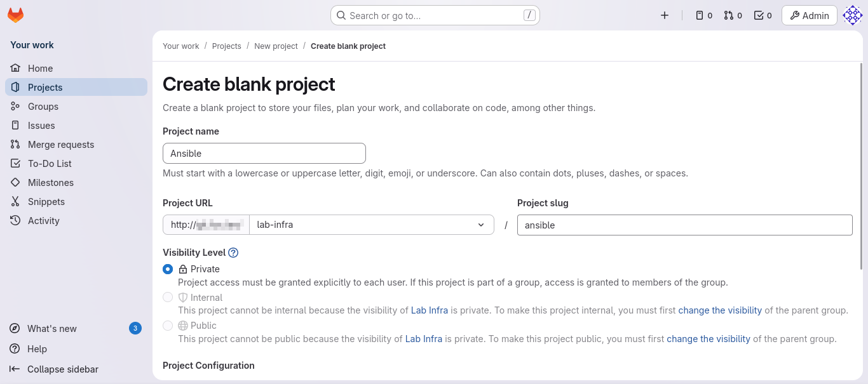Collapse the left sidebar

pyautogui.click(x=62, y=369)
